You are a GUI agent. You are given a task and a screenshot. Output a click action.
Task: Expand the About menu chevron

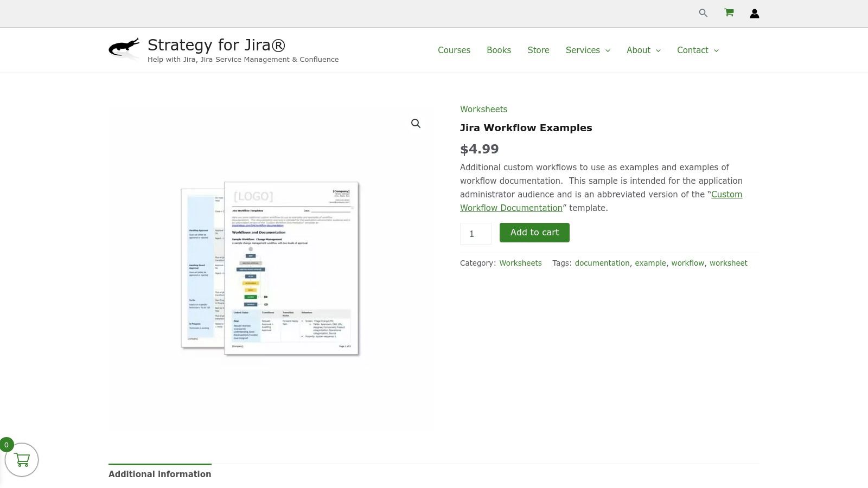658,50
